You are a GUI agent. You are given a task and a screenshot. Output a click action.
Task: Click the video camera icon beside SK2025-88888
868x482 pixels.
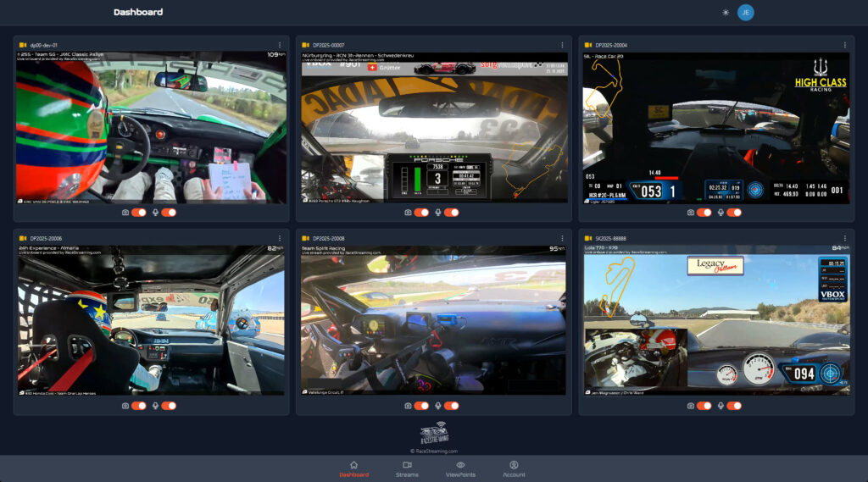coord(588,239)
